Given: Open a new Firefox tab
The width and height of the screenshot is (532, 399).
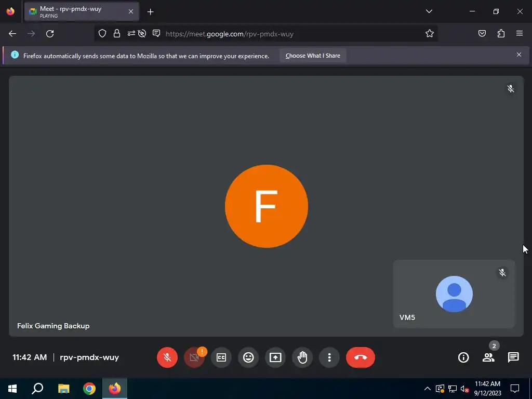Looking at the screenshot, I should pos(150,12).
